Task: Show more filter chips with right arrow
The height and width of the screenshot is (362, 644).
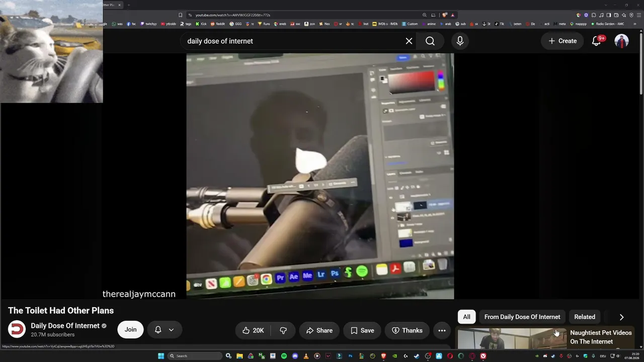Action: 621,317
